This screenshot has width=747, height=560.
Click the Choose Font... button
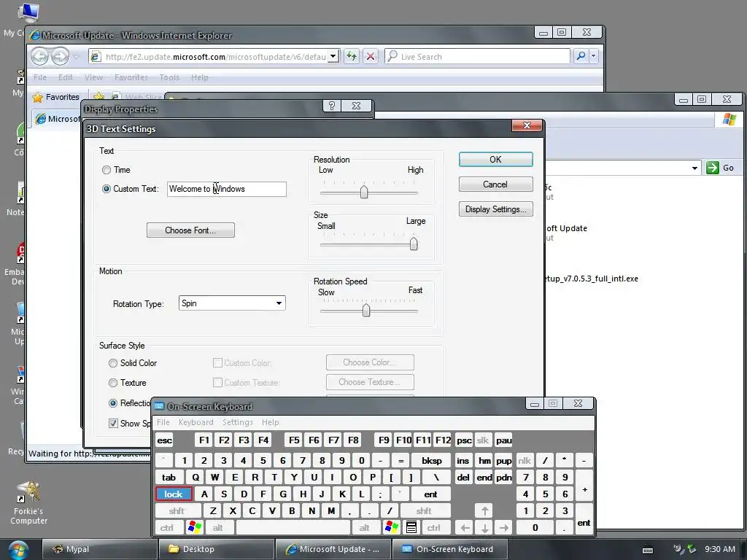pos(190,230)
